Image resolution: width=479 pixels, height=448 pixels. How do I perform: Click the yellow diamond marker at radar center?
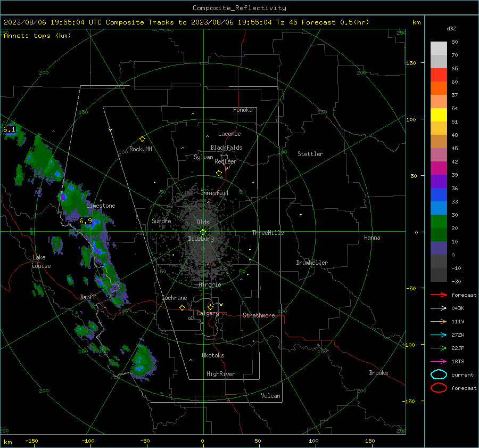[x=203, y=232]
